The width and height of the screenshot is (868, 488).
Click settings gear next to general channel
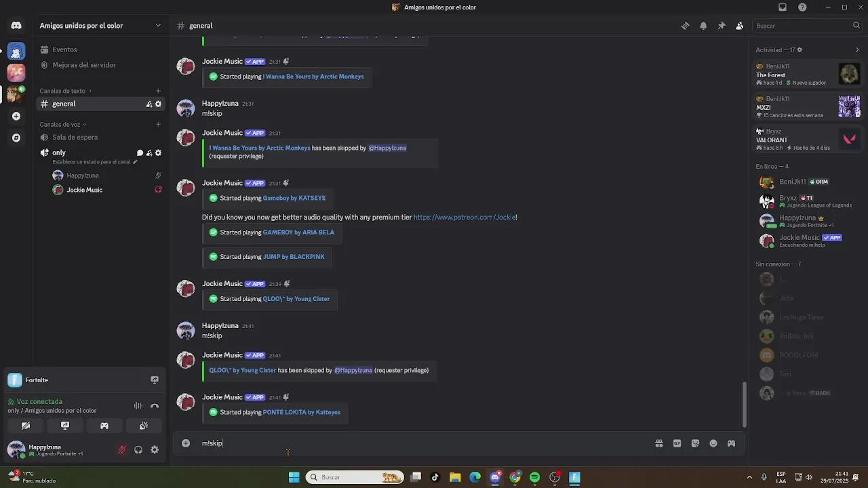tap(158, 104)
